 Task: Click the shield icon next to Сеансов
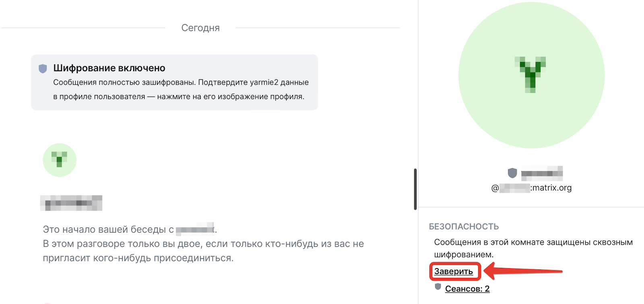pos(438,287)
